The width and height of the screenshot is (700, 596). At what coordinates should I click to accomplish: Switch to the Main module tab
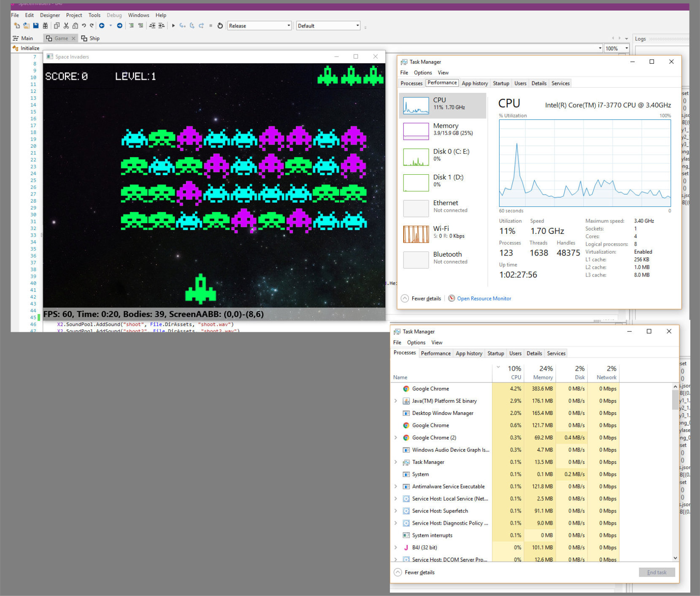point(23,38)
